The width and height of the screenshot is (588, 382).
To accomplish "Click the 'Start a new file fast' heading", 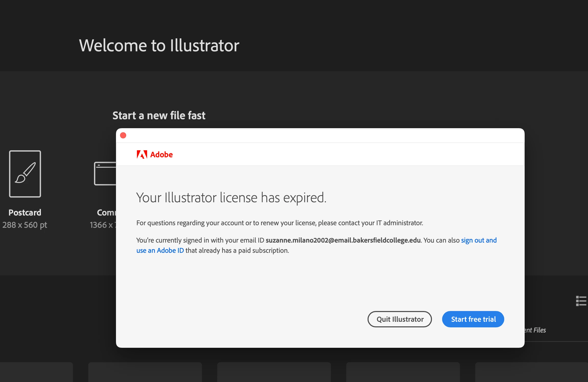I will (x=159, y=115).
